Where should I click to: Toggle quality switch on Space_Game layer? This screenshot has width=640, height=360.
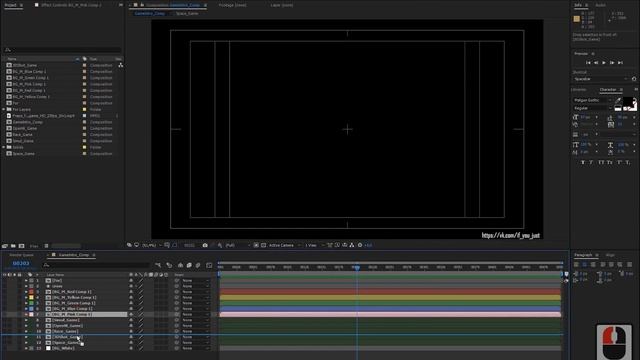[141, 343]
